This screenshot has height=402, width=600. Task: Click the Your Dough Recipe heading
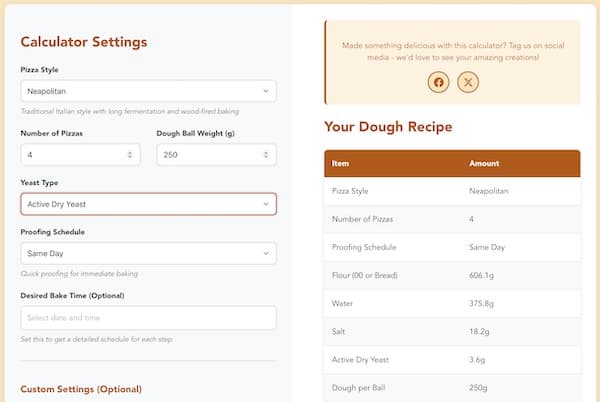point(388,127)
